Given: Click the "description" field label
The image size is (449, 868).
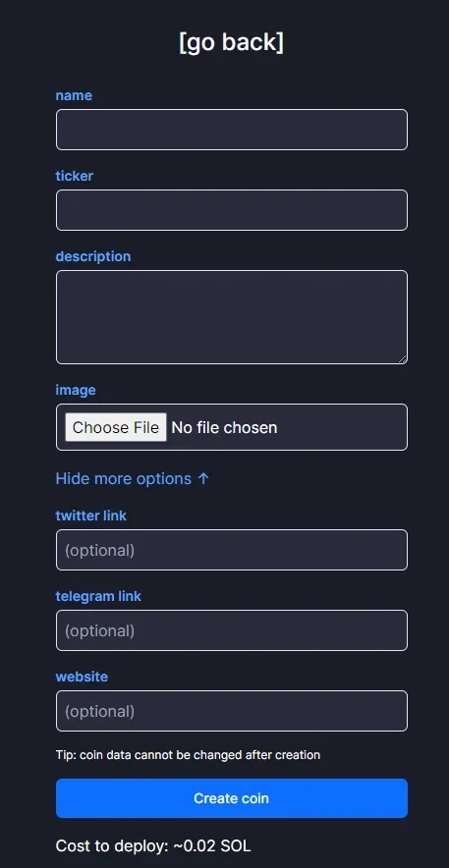Looking at the screenshot, I should click(x=93, y=257).
